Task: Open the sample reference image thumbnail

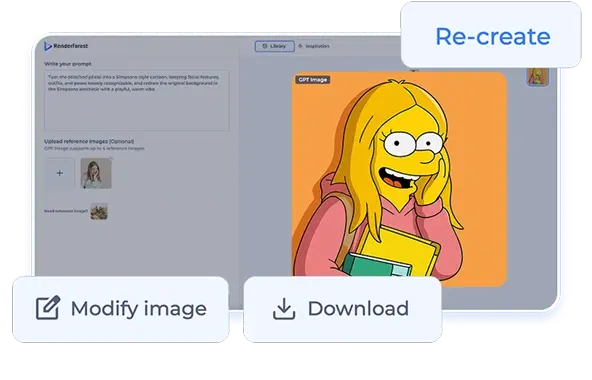Action: coord(99,211)
